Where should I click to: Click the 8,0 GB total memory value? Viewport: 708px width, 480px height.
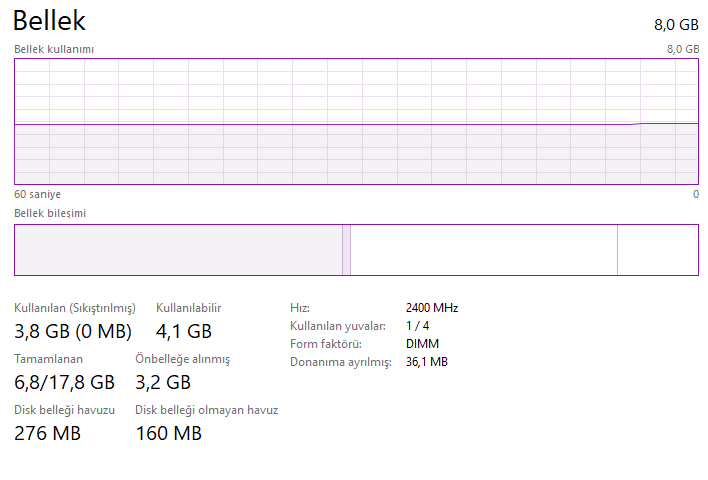pos(676,25)
